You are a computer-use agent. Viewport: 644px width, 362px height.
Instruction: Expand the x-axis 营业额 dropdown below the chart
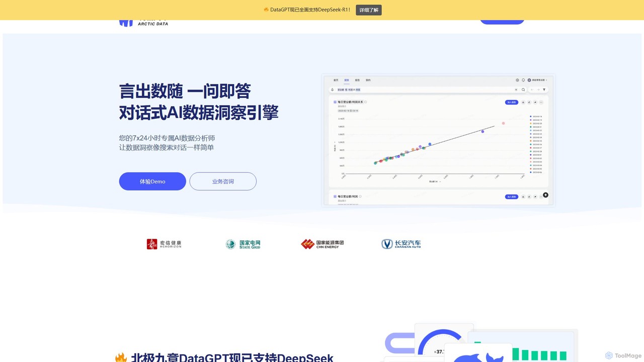coord(435,182)
